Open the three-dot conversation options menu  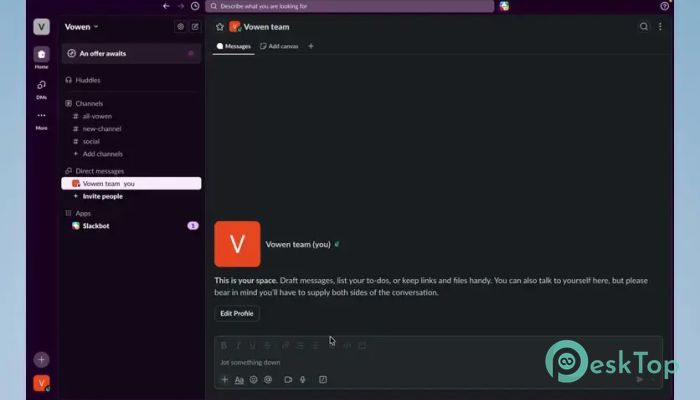pos(660,27)
